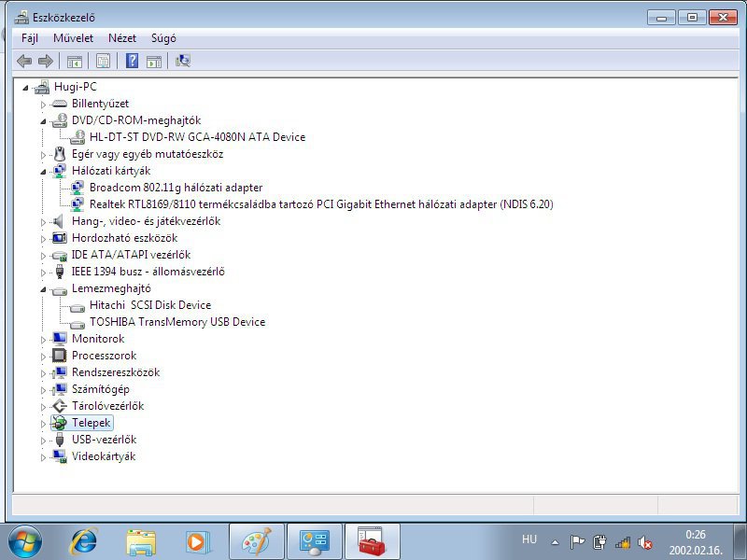The height and width of the screenshot is (560, 747).
Task: Click the speaker icon for Hang-, video- és játékvezérlők
Action: [59, 221]
